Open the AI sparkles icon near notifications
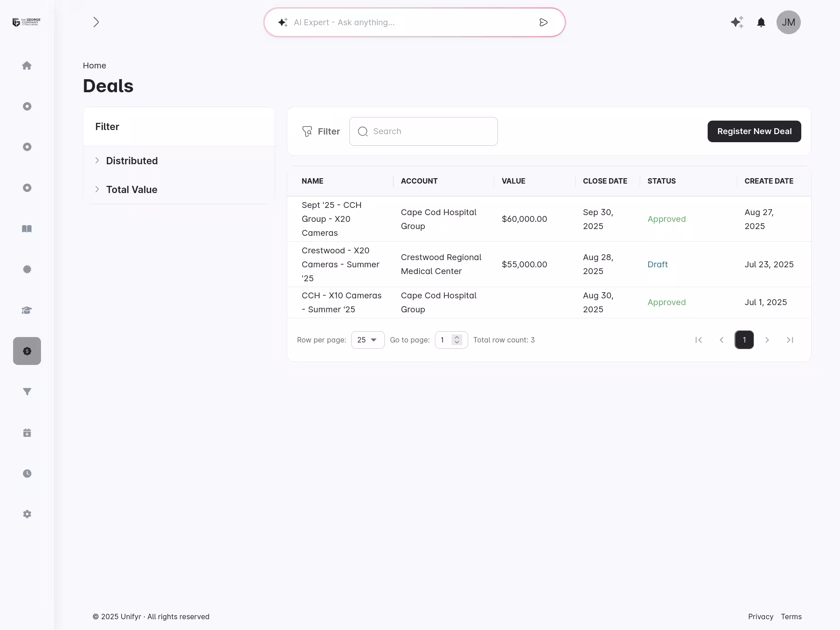Viewport: 840px width, 630px height. coord(737,22)
